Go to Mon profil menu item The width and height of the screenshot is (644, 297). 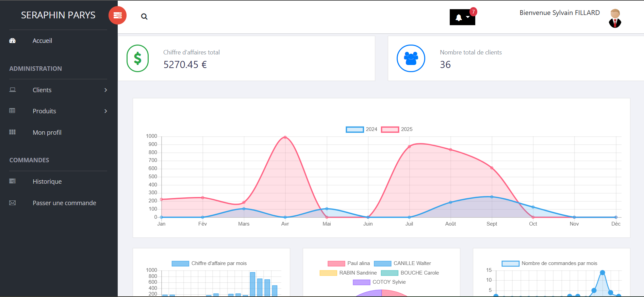[x=47, y=132]
